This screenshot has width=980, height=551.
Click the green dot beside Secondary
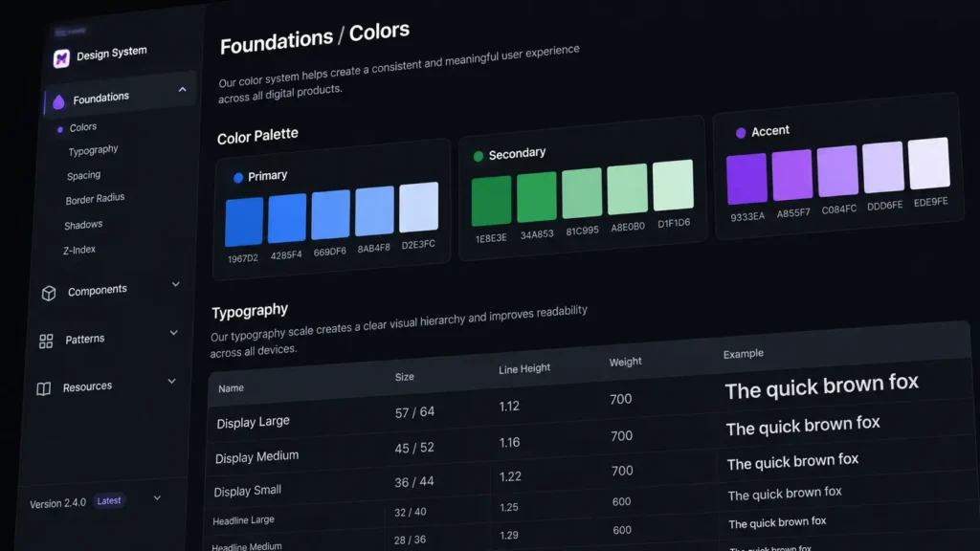coord(479,156)
